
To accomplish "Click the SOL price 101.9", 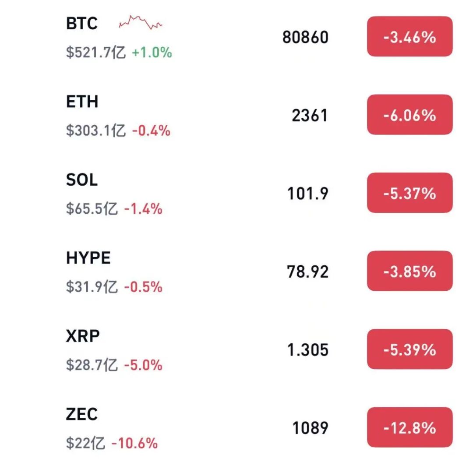I will click(308, 194).
